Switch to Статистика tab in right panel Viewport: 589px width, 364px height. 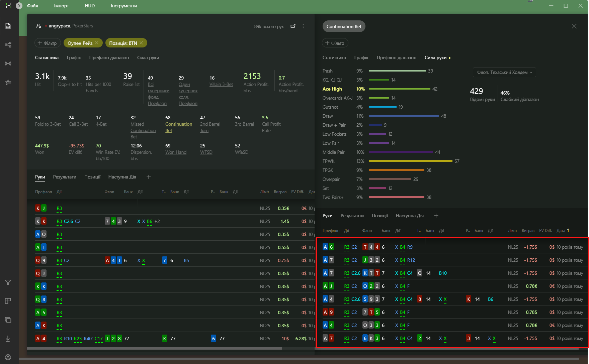tap(334, 57)
